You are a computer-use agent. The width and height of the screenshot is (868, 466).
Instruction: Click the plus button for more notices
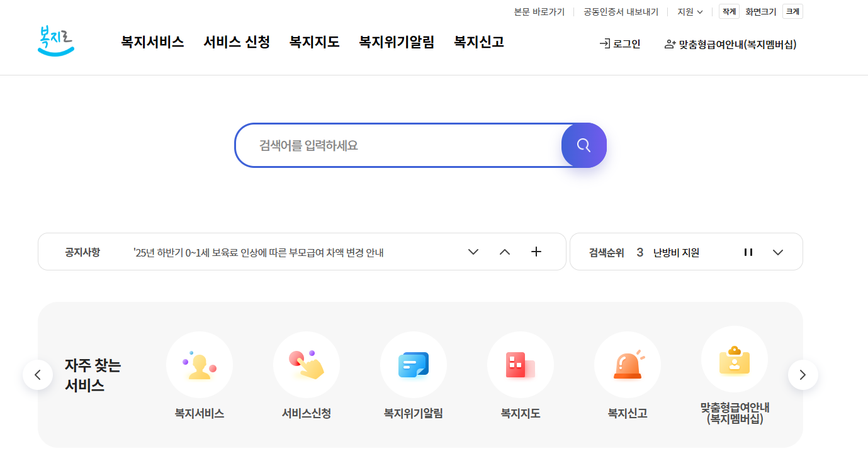coord(536,252)
